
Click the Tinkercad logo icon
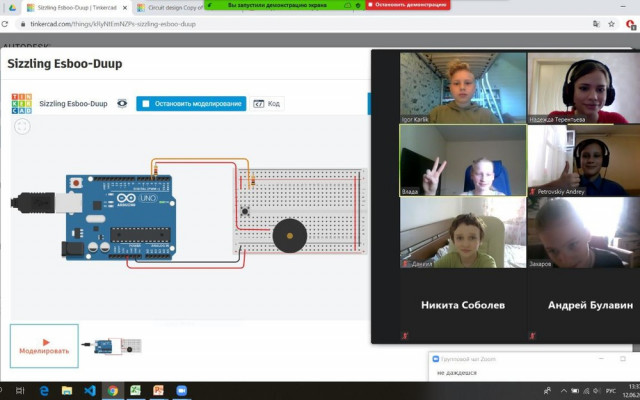pyautogui.click(x=22, y=104)
